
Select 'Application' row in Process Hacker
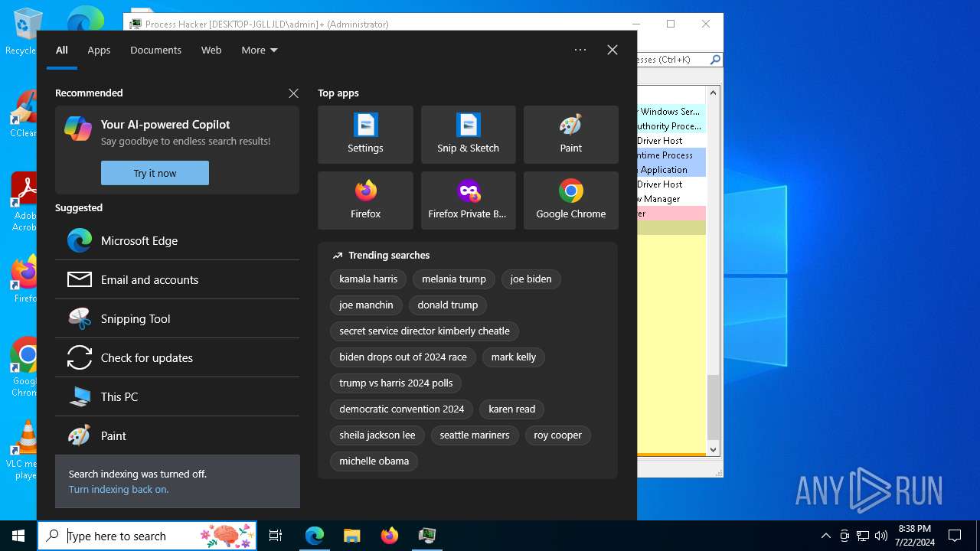coord(671,170)
